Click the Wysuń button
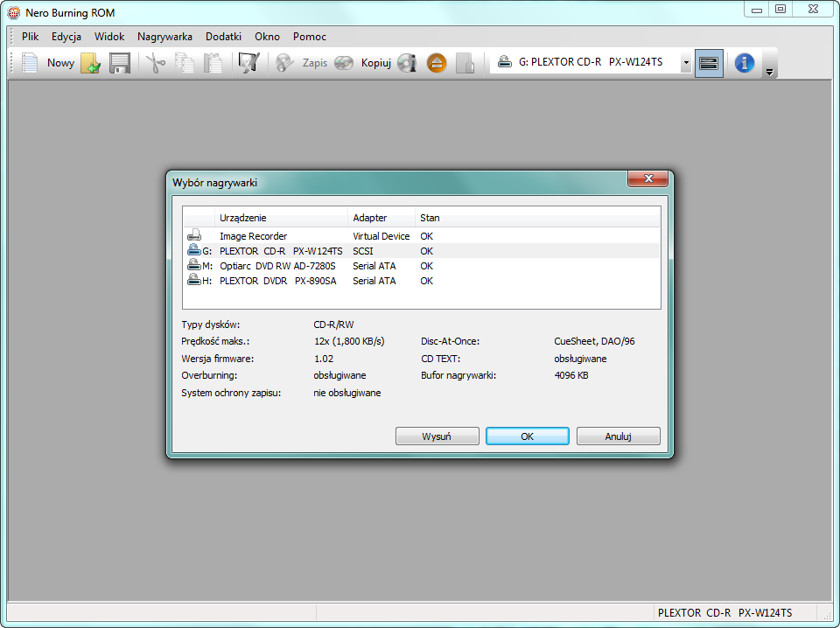The height and width of the screenshot is (628, 840). (x=437, y=436)
